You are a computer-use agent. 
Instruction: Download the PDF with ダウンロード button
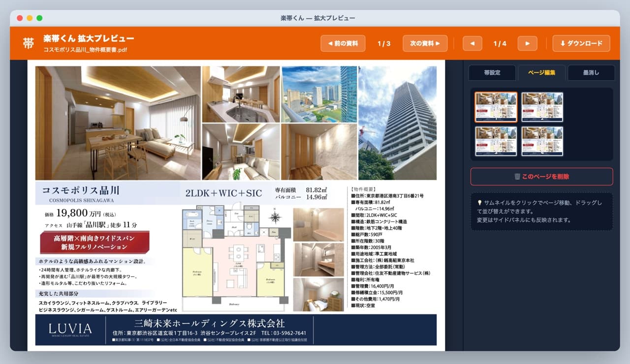pos(581,43)
